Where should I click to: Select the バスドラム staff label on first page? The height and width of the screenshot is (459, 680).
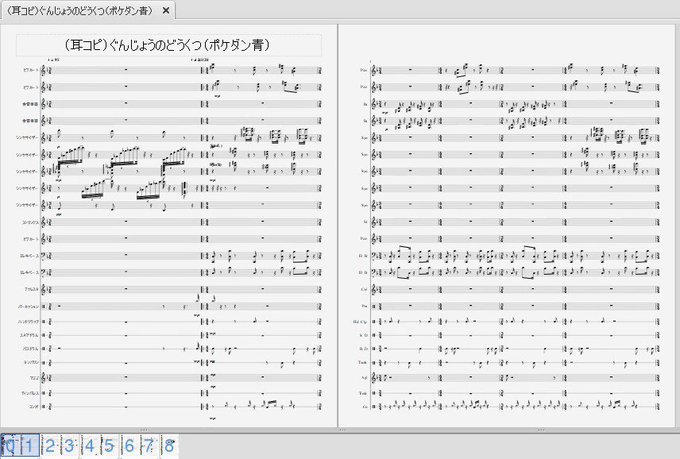pyautogui.click(x=30, y=348)
